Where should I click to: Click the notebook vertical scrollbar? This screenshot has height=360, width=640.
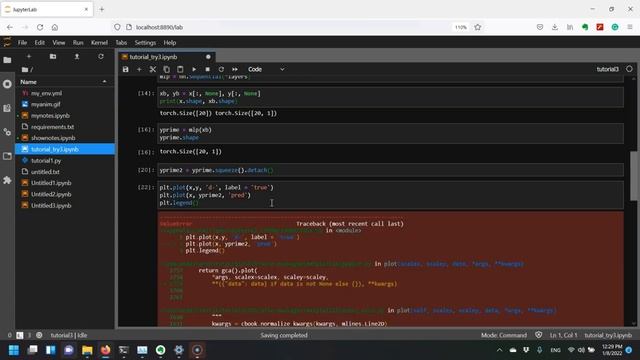click(633, 176)
